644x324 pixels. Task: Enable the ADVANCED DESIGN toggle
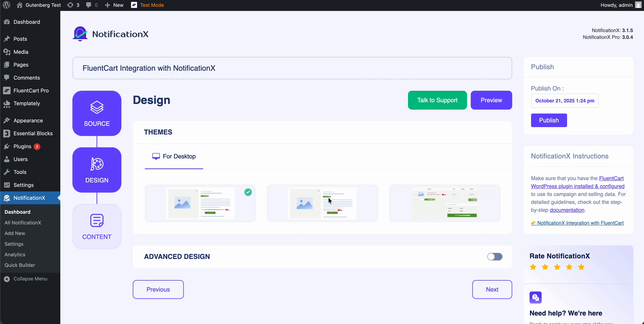[495, 256]
